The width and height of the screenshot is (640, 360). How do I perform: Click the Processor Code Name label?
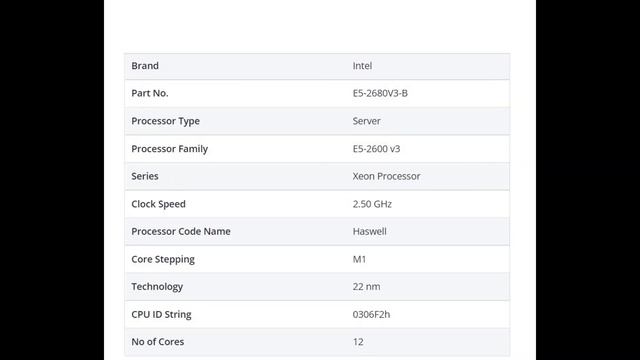181,231
